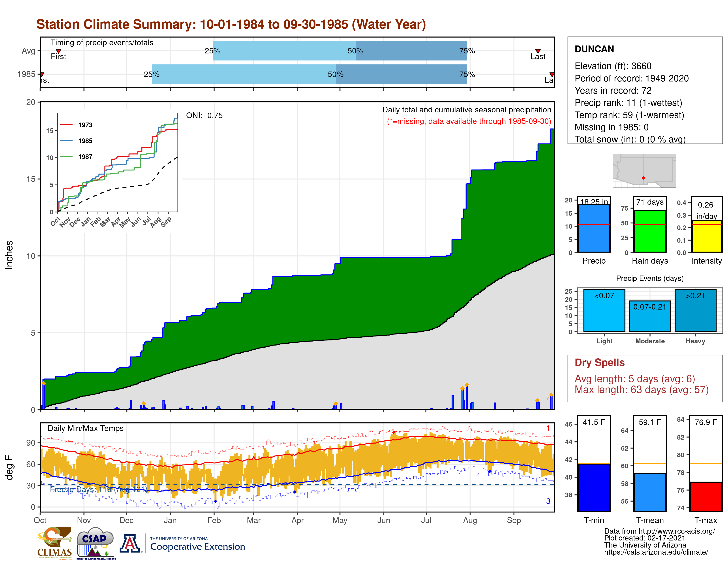Image resolution: width=728 pixels, height=563 pixels.
Task: Click the blue Precip total bar
Action: tap(594, 228)
